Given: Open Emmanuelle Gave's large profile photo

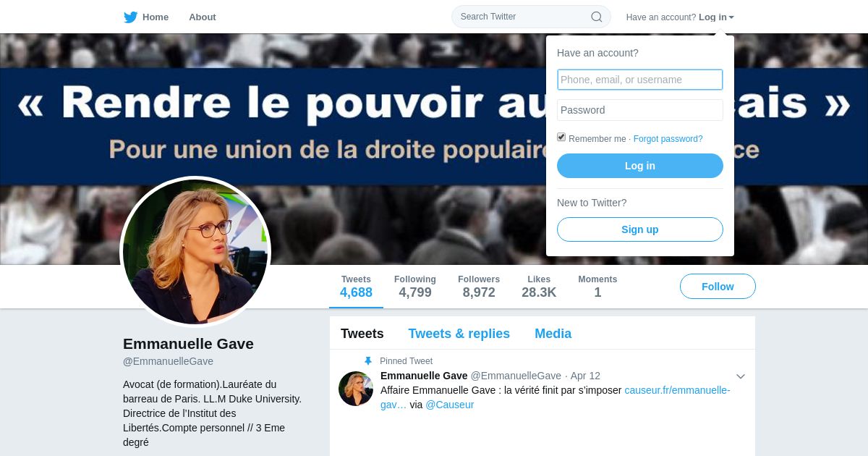Looking at the screenshot, I should point(195,252).
